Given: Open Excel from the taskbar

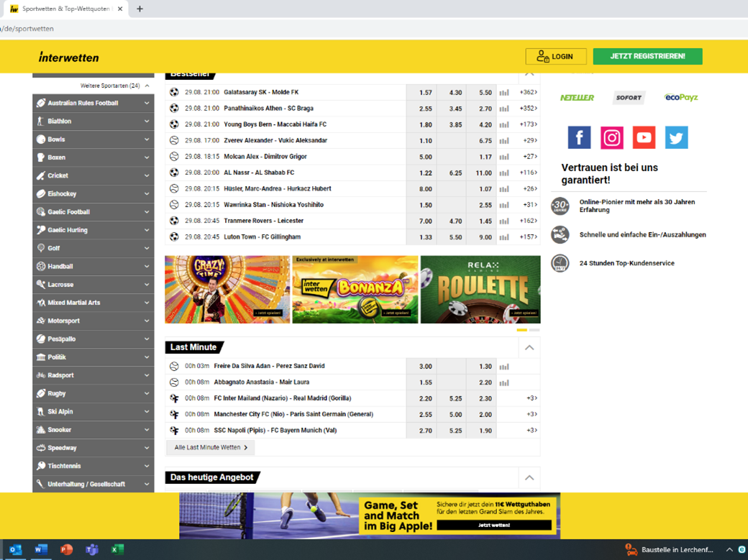Looking at the screenshot, I should (x=117, y=550).
